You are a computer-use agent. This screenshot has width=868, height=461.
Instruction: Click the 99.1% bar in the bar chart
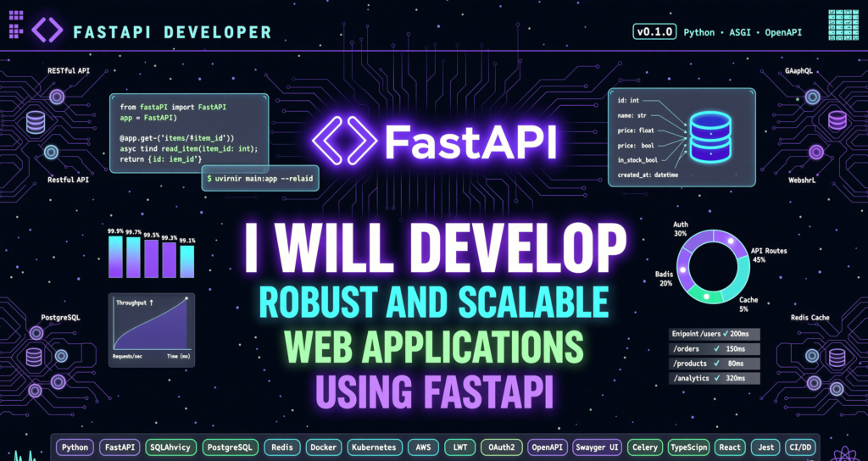187,261
